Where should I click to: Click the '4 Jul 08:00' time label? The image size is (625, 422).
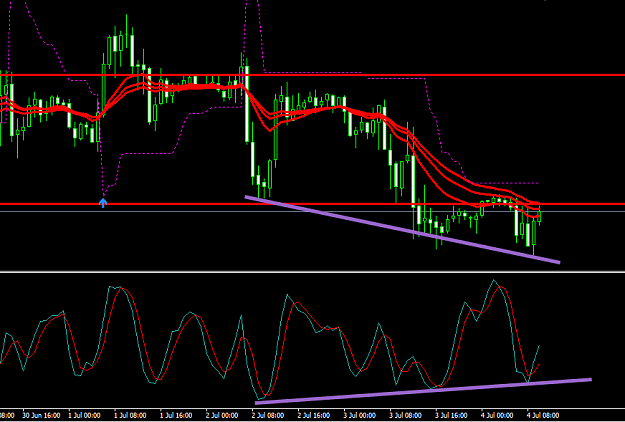[543, 415]
